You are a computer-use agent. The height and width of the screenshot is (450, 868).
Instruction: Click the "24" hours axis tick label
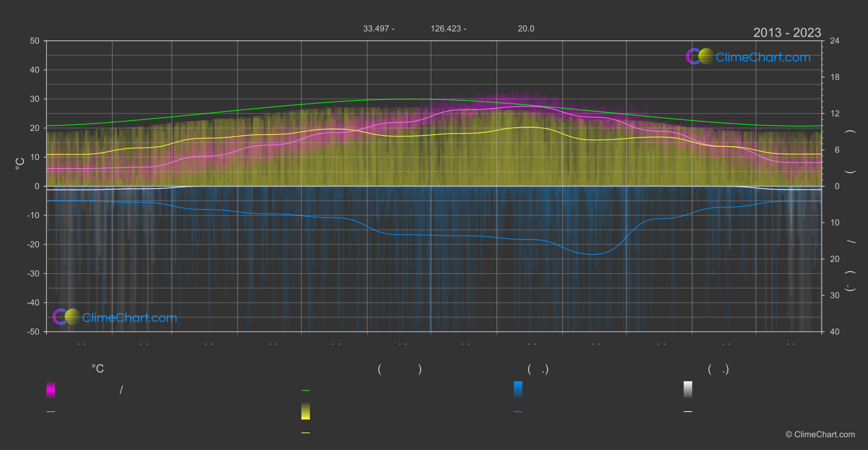(835, 41)
